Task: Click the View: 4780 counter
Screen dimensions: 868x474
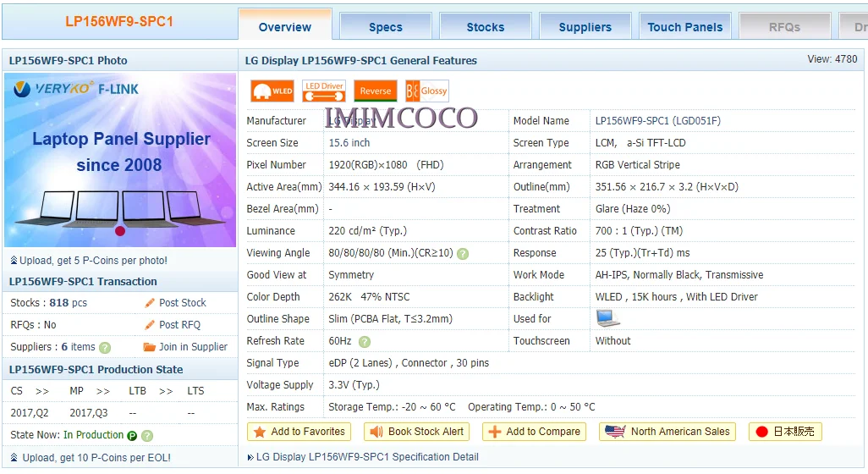Action: pyautogui.click(x=832, y=58)
